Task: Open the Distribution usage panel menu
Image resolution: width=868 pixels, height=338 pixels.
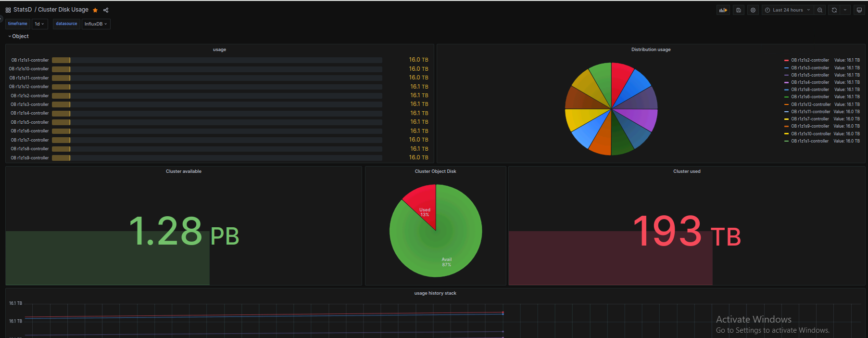Action: [651, 50]
